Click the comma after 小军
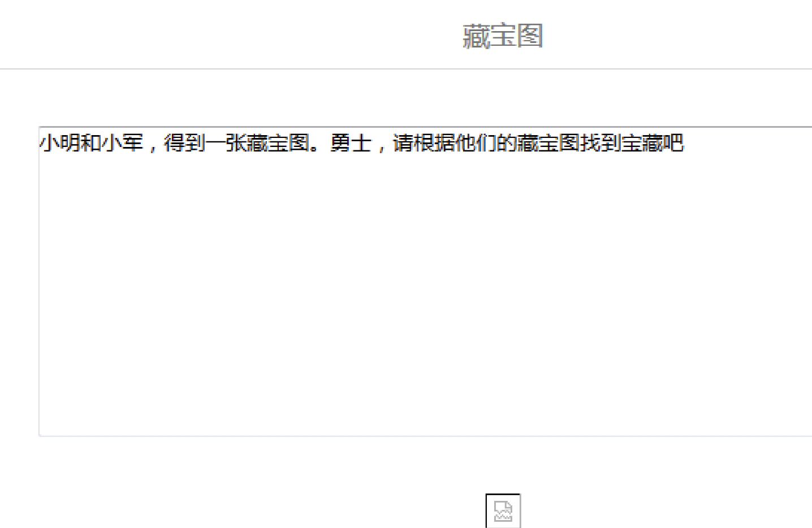This screenshot has height=528, width=812. click(152, 148)
